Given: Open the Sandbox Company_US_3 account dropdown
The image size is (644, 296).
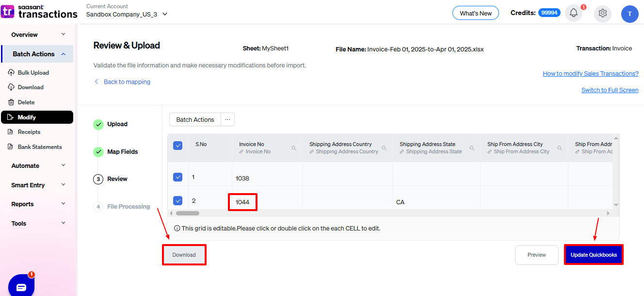Looking at the screenshot, I should pyautogui.click(x=165, y=15).
